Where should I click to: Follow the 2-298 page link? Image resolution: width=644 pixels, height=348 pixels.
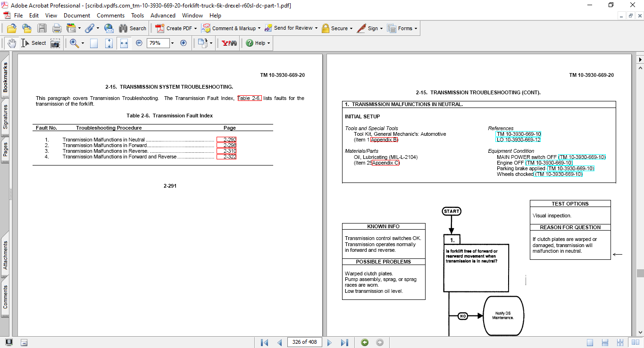pyautogui.click(x=227, y=145)
